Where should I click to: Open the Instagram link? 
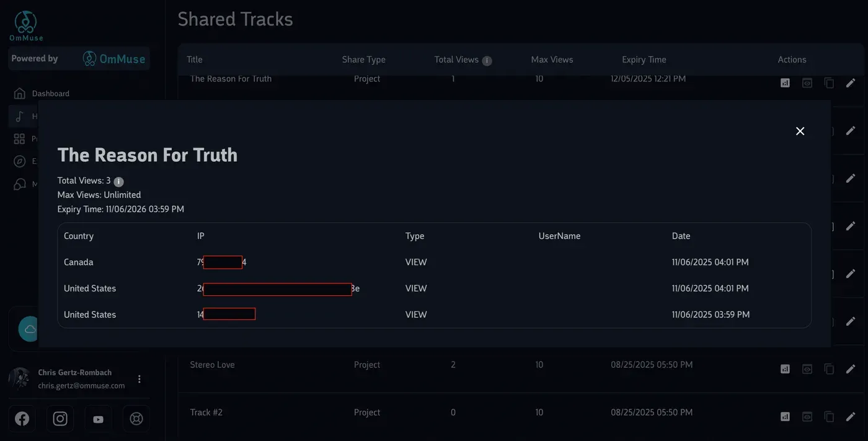60,419
